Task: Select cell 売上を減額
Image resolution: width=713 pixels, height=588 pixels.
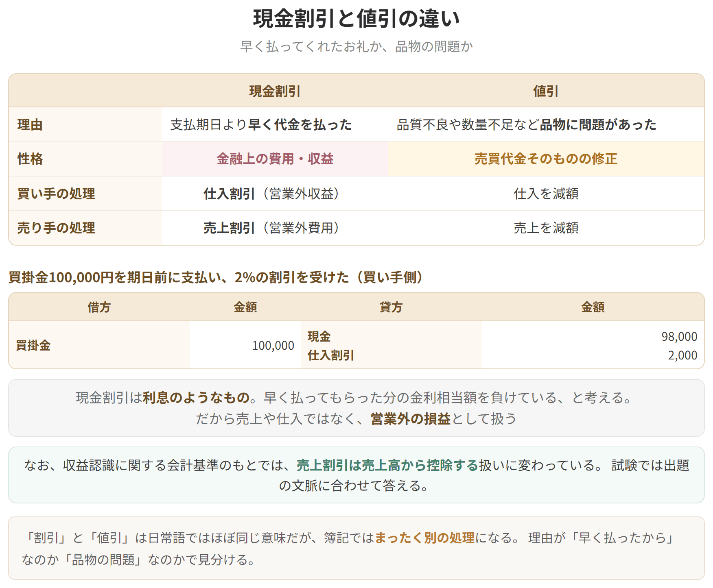Action: [546, 228]
